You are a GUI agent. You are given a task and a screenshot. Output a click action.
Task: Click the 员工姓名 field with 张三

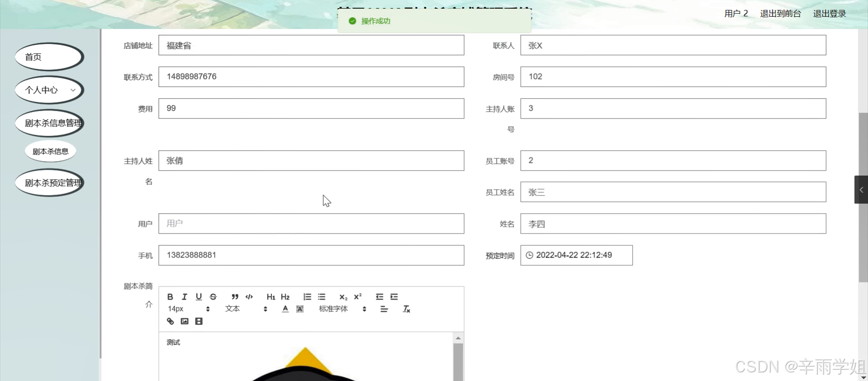(x=673, y=192)
